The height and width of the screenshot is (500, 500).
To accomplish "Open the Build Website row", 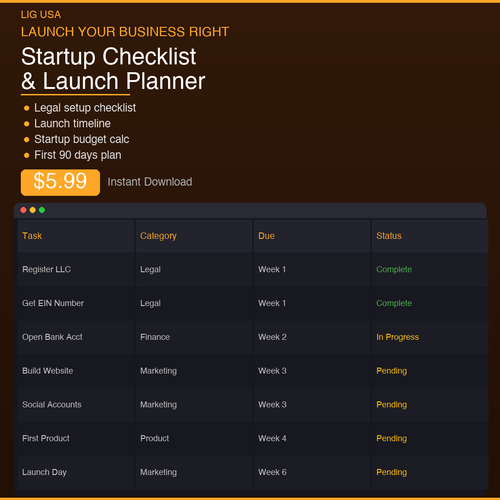I will 253,371.
